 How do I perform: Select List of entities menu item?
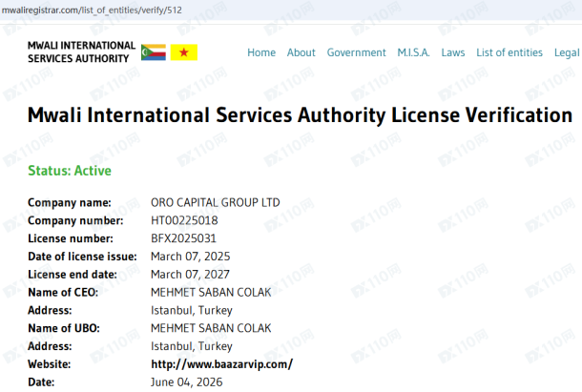(509, 52)
